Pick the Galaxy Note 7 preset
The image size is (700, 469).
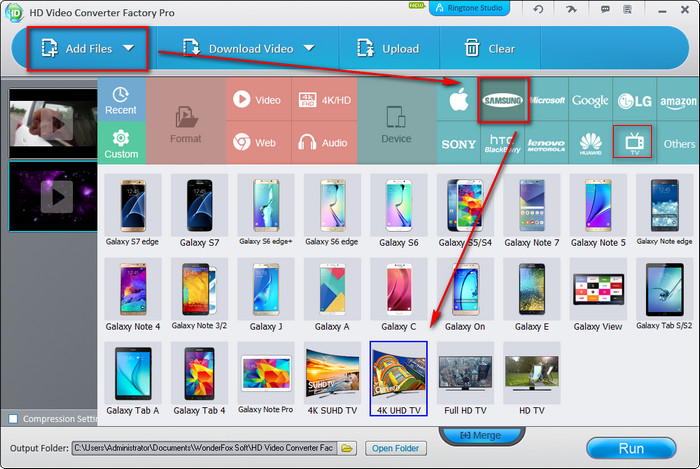tap(532, 211)
